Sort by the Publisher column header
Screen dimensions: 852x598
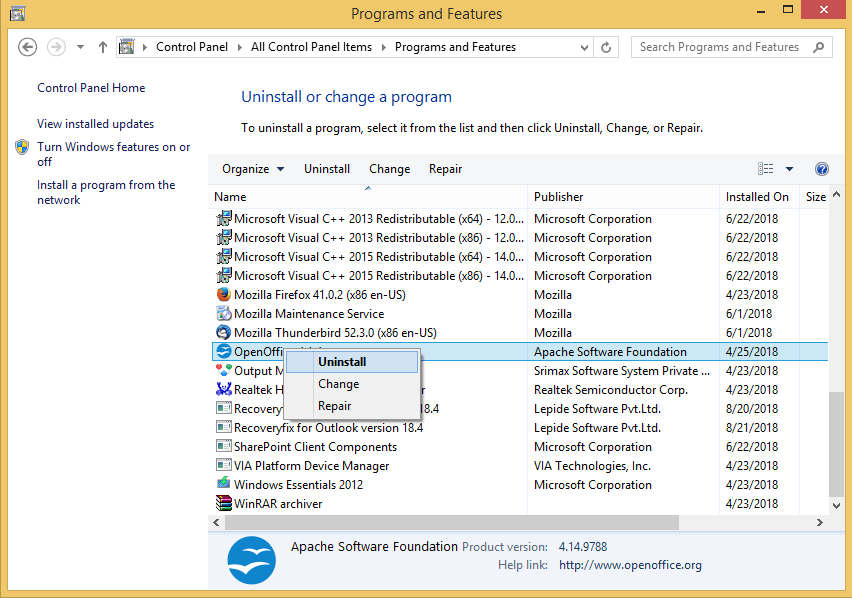[x=623, y=197]
